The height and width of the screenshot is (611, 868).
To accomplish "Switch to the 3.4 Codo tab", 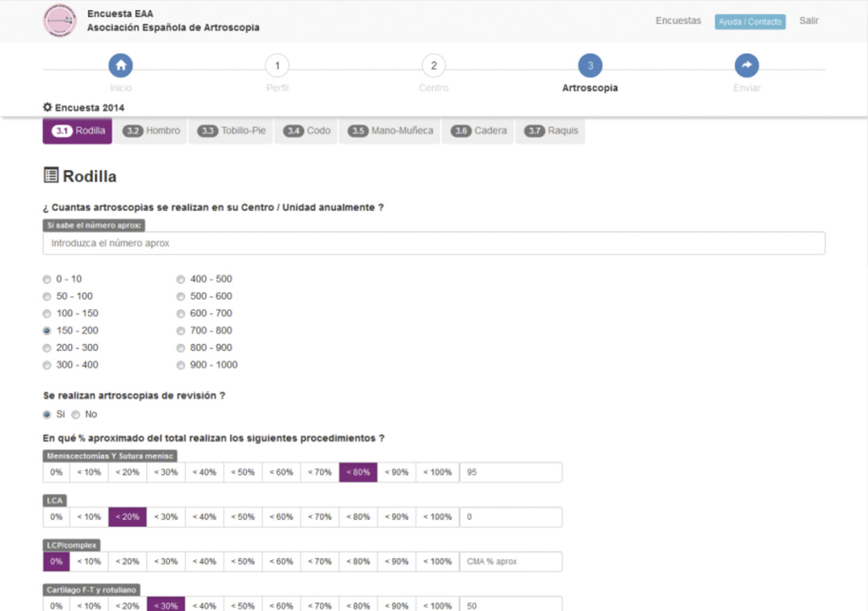I will click(307, 131).
